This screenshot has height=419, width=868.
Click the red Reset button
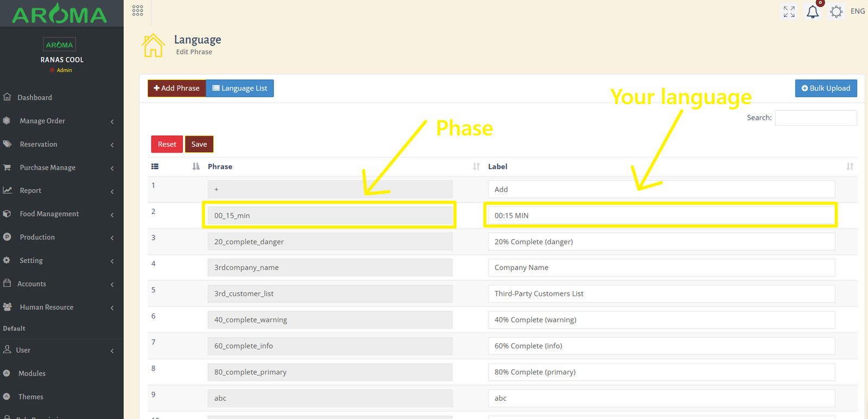coord(167,144)
